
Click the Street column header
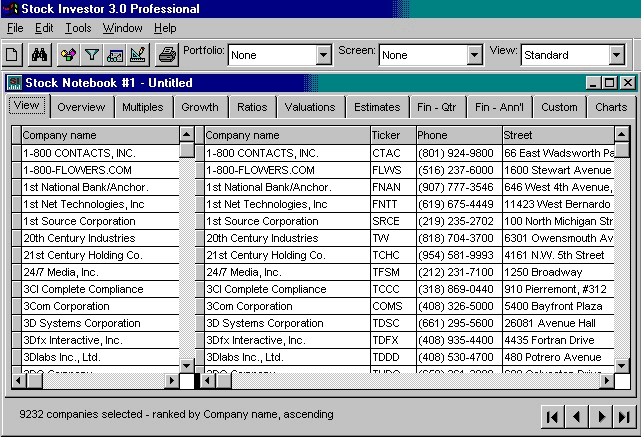coord(558,135)
